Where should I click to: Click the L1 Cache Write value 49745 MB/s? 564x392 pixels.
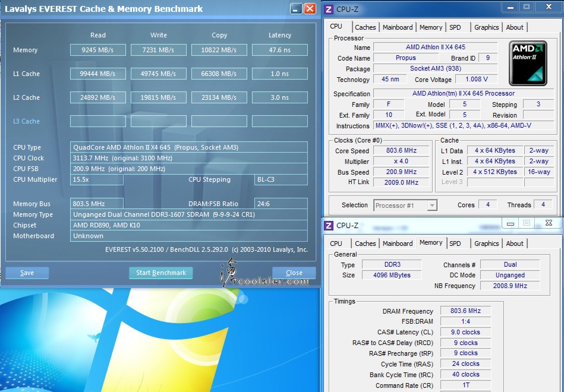[158, 74]
